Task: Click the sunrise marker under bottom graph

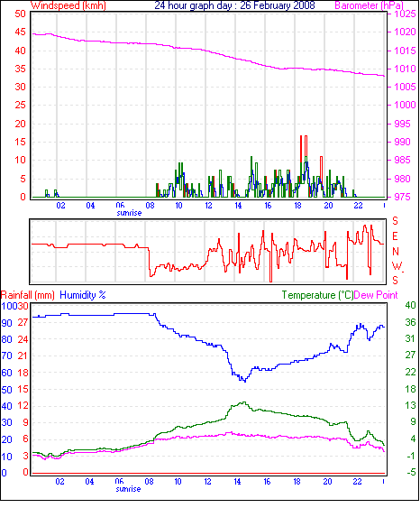Action: coord(128,489)
